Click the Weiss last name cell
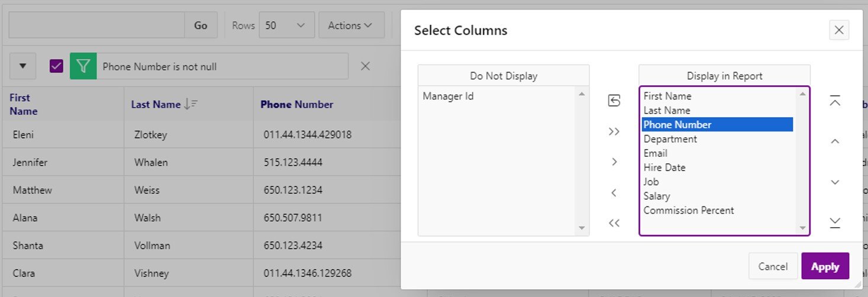868x297 pixels. (x=147, y=190)
